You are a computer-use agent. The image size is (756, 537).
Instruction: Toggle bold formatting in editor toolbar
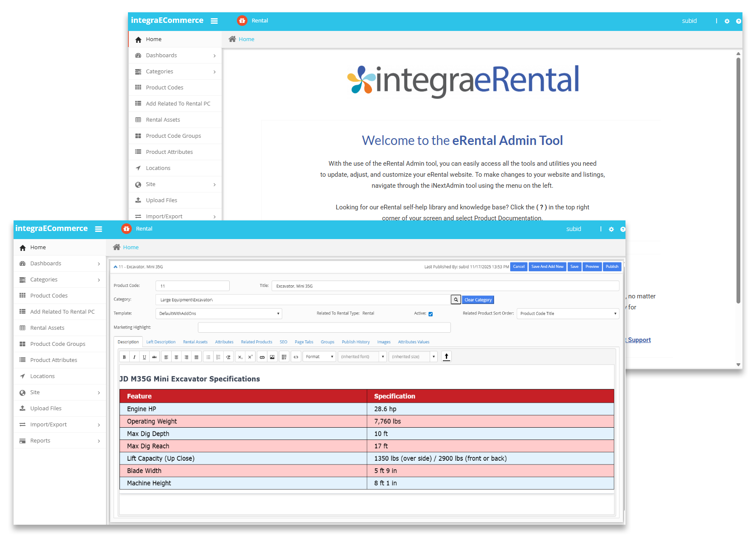124,357
